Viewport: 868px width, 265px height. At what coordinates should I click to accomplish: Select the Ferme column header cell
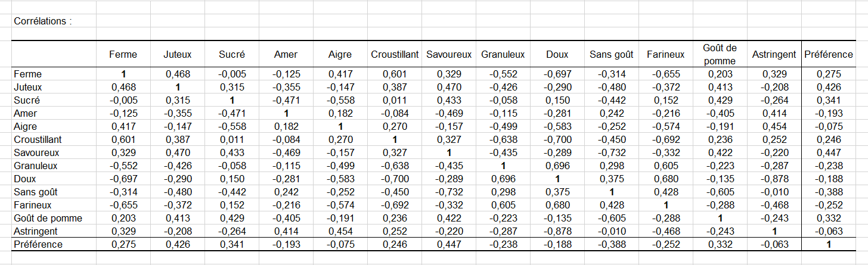[123, 54]
